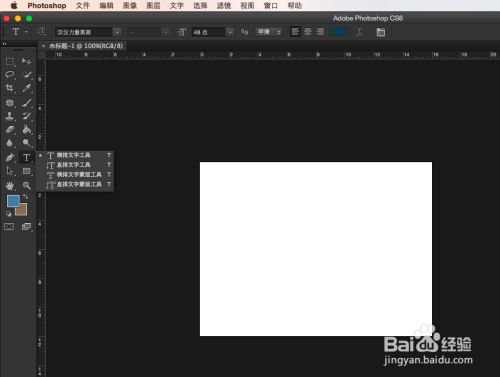Screen dimensions: 500x377
Task: Select the Dodge tool
Action: [27, 143]
